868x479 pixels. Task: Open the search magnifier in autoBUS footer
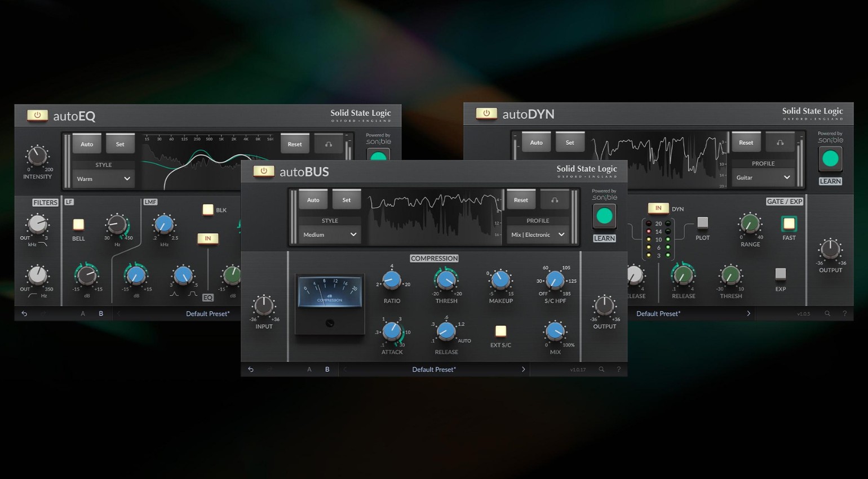point(601,369)
